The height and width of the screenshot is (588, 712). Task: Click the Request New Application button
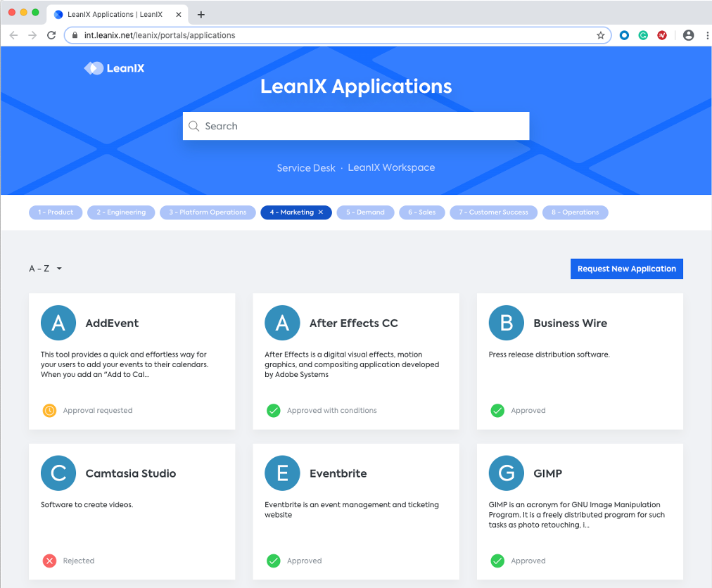(626, 269)
